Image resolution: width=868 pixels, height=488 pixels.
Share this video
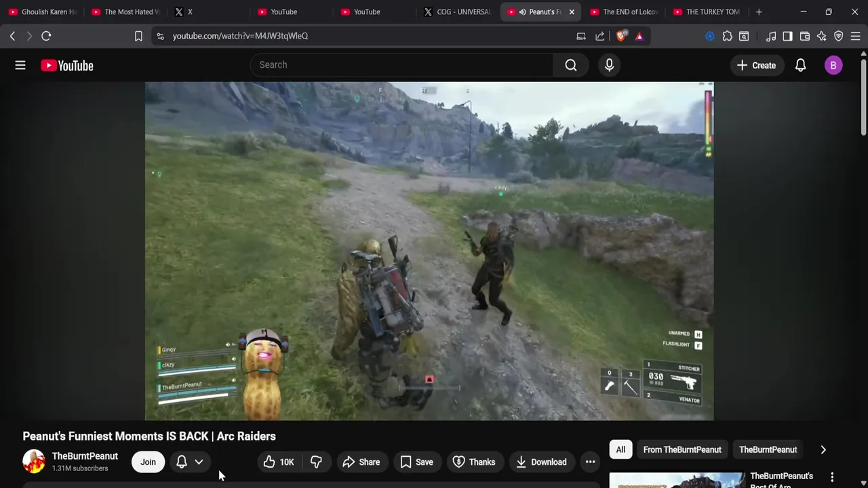(x=361, y=462)
